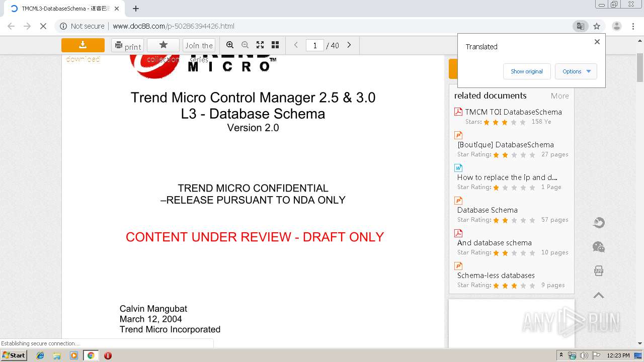Viewport: 644px width, 362px height.
Task: Open And database schema document
Action: 495,243
